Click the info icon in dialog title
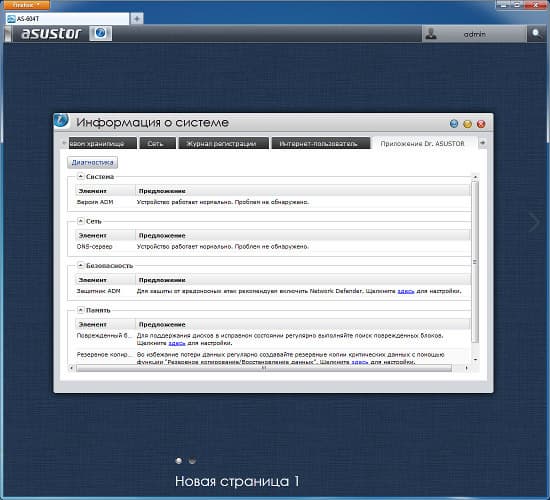550x500 pixels. pos(61,120)
